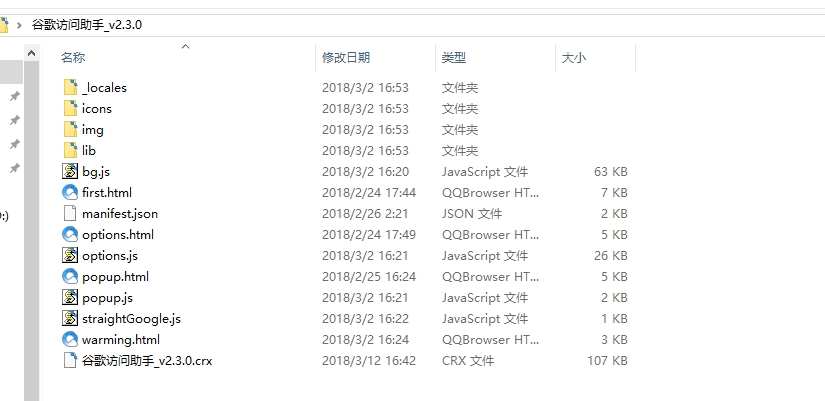Select the straightGoogle.js file icon

(70, 318)
